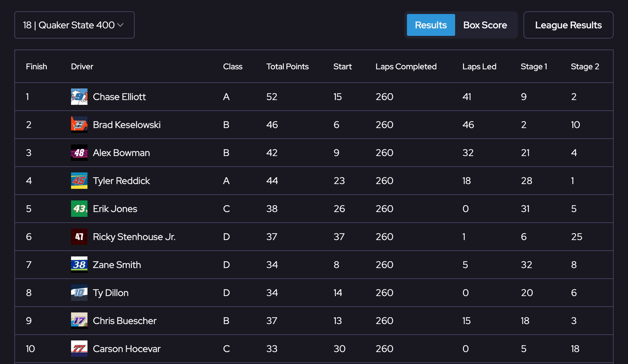This screenshot has width=628, height=364.
Task: Select driver name Brad Keselowski
Action: pos(127,125)
